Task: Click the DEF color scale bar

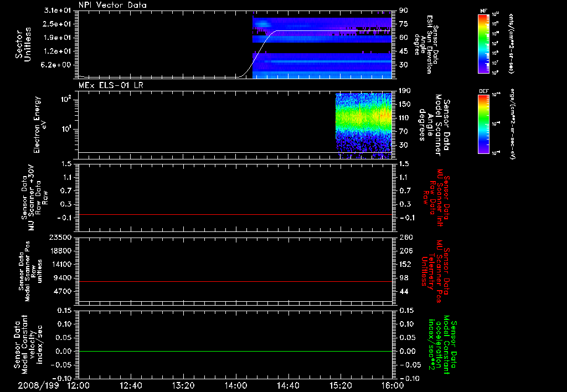Action: pos(483,124)
